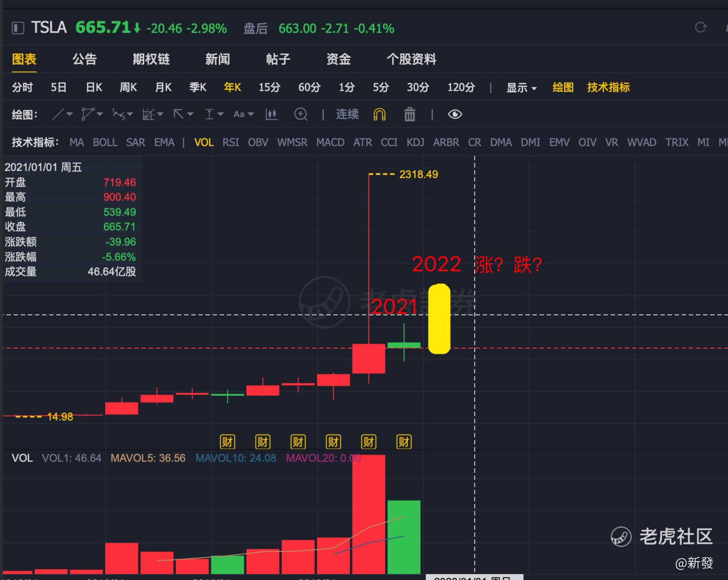Switch chart to 周K weekly candles
This screenshot has width=728, height=580.
click(129, 88)
